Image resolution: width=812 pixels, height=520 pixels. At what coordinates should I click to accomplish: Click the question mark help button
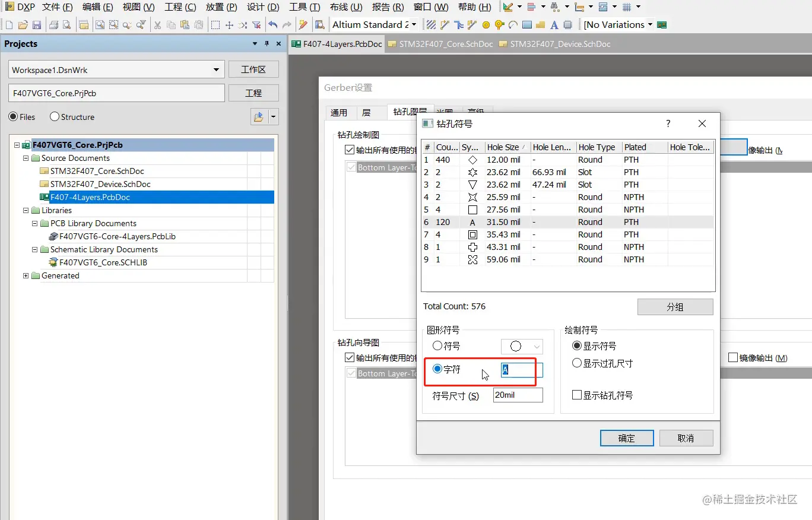[668, 123]
